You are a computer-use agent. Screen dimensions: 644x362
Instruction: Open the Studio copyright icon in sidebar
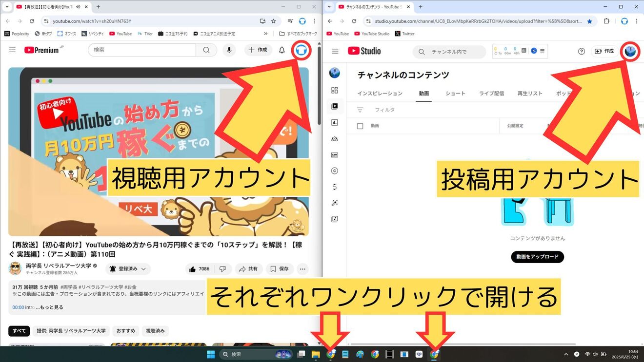tap(335, 171)
